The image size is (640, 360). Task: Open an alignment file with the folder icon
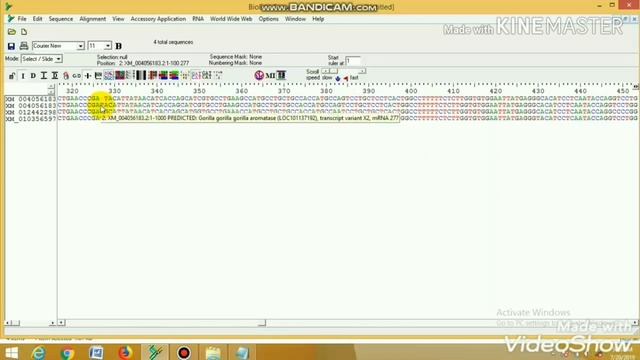coord(11,32)
